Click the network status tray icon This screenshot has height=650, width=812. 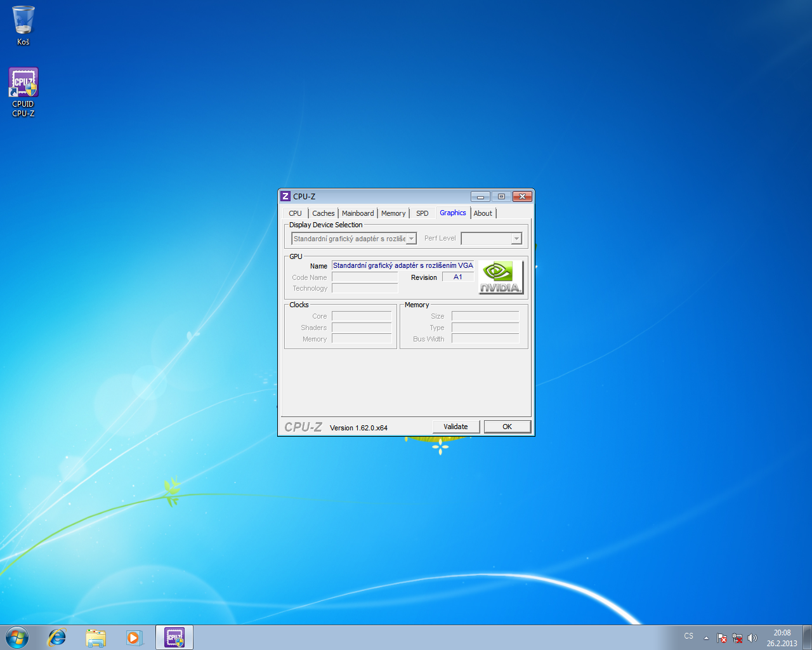737,638
